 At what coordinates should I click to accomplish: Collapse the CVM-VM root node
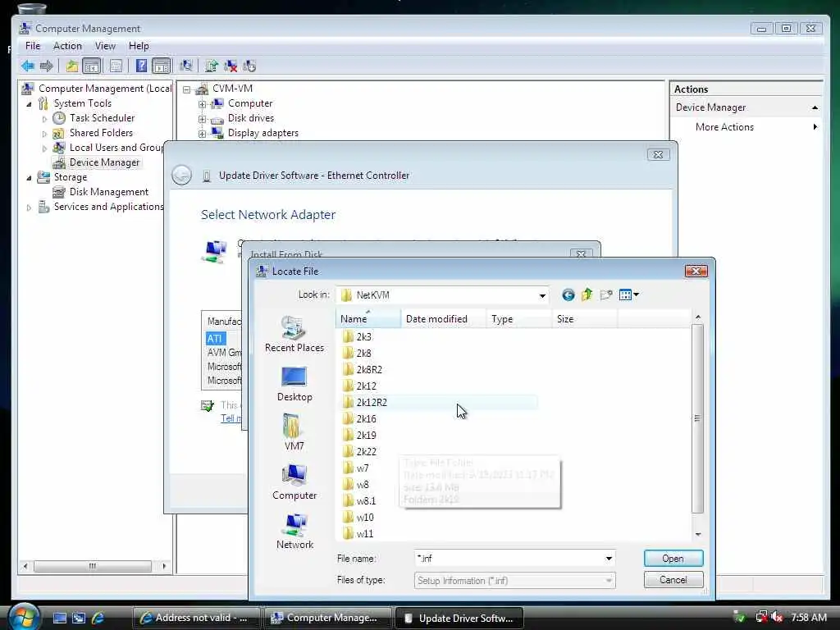click(186, 89)
